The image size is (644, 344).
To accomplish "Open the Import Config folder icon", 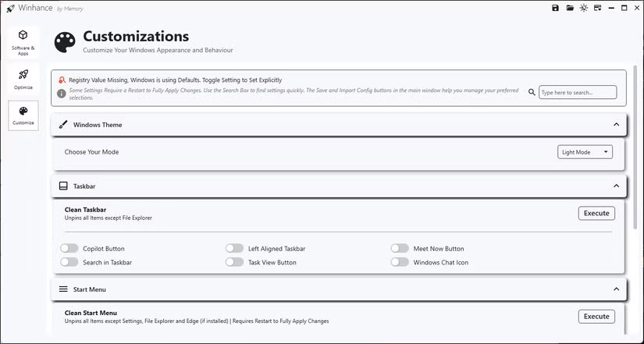I will tap(570, 8).
